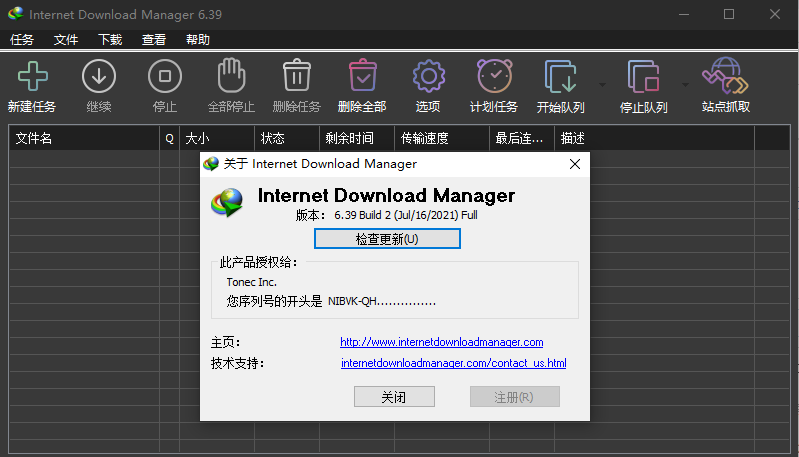Open the 查看 menu
Viewport: 799px width, 457px height.
(x=154, y=40)
